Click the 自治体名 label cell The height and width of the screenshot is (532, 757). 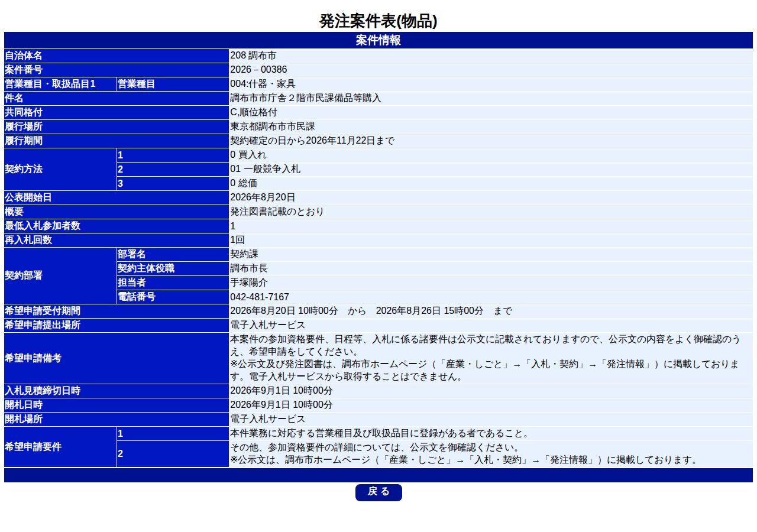pos(117,56)
